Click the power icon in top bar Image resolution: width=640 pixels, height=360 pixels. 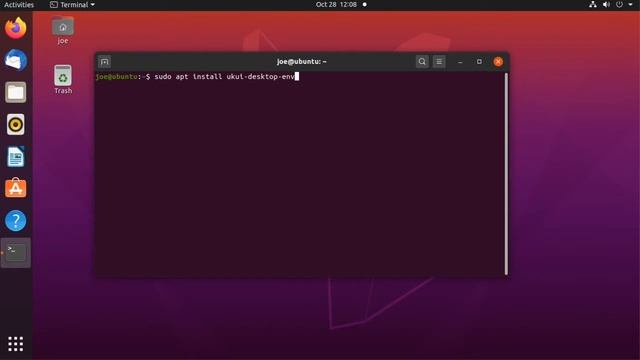point(619,5)
